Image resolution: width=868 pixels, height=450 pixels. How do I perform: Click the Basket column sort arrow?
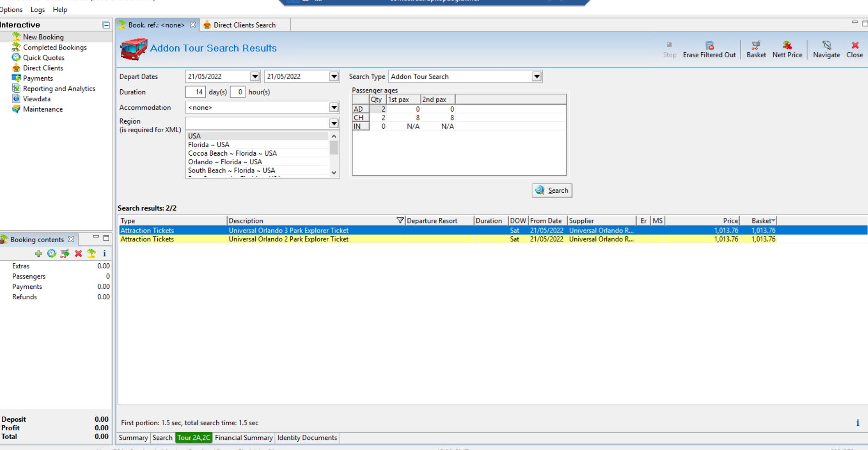(x=773, y=221)
